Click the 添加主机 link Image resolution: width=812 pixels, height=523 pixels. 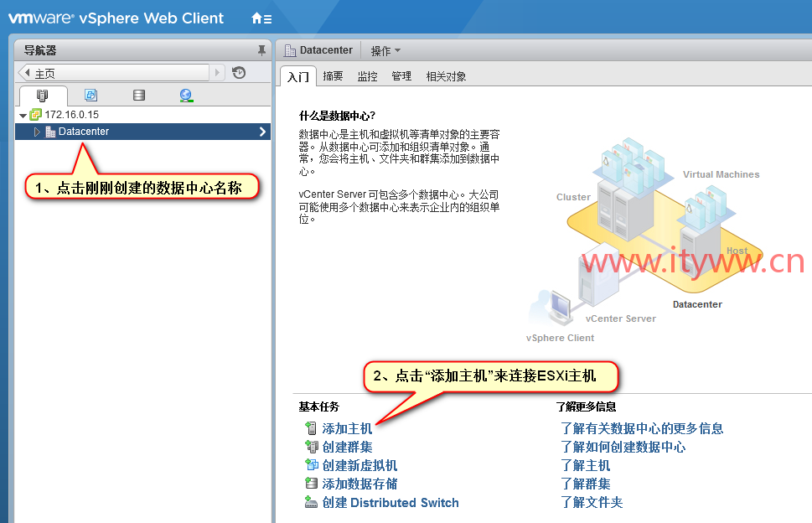click(x=347, y=429)
